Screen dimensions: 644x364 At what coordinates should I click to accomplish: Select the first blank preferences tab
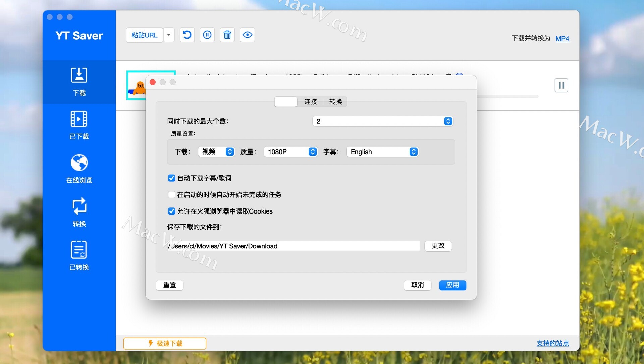[286, 102]
